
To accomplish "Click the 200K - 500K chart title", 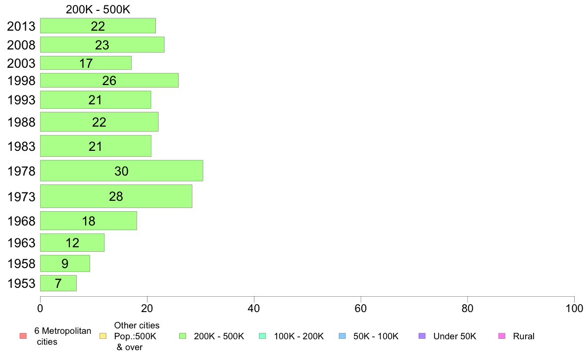I will pos(98,9).
